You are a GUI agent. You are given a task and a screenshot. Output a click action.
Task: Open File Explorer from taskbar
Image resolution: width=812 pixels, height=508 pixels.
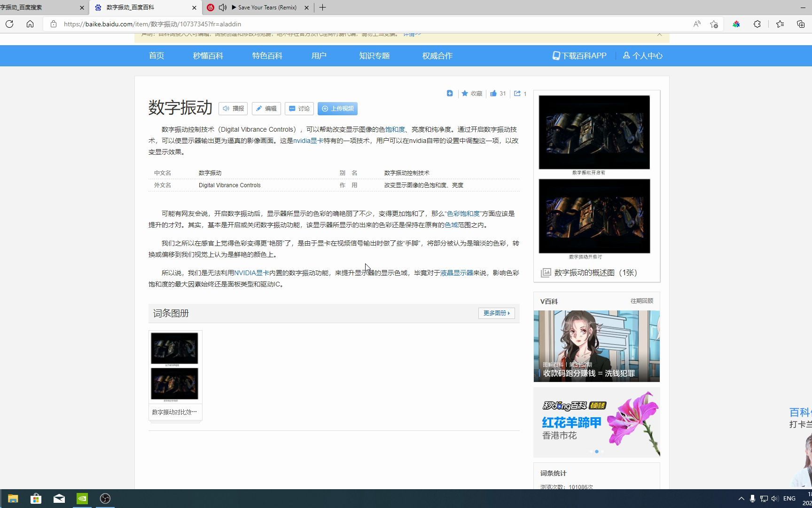point(13,499)
